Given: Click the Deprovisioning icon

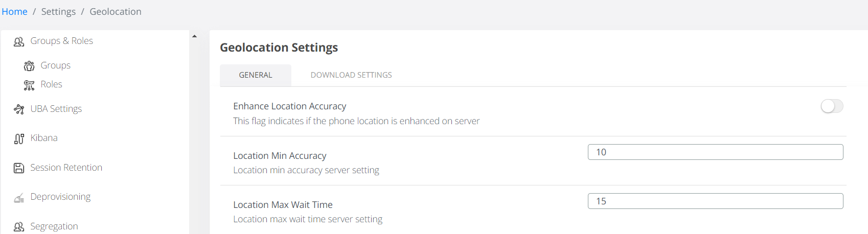Looking at the screenshot, I should [19, 198].
